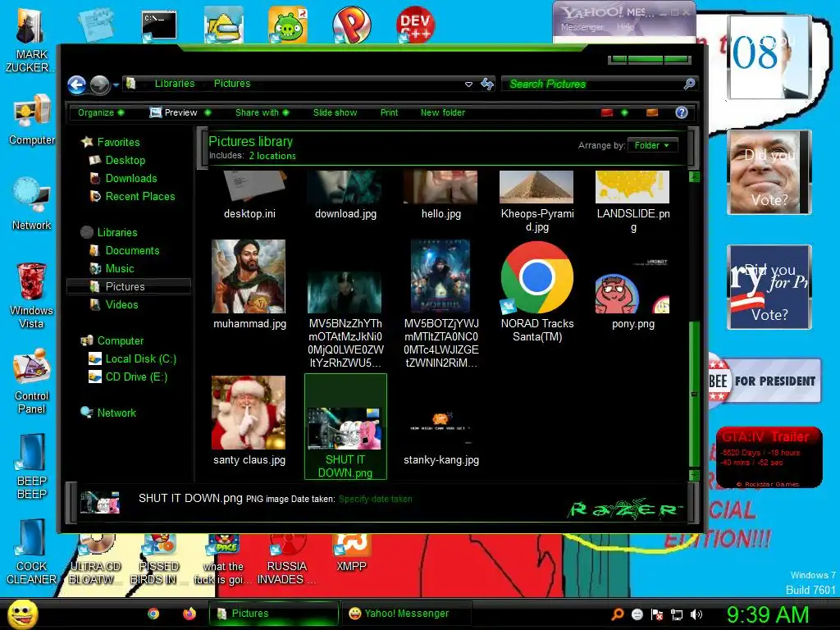The width and height of the screenshot is (840, 630).
Task: Open Recent Places in the sidebar
Action: (140, 197)
